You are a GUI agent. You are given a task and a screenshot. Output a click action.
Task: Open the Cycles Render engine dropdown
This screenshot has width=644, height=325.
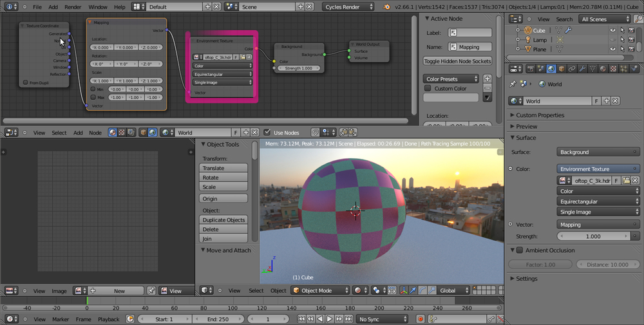pyautogui.click(x=348, y=6)
